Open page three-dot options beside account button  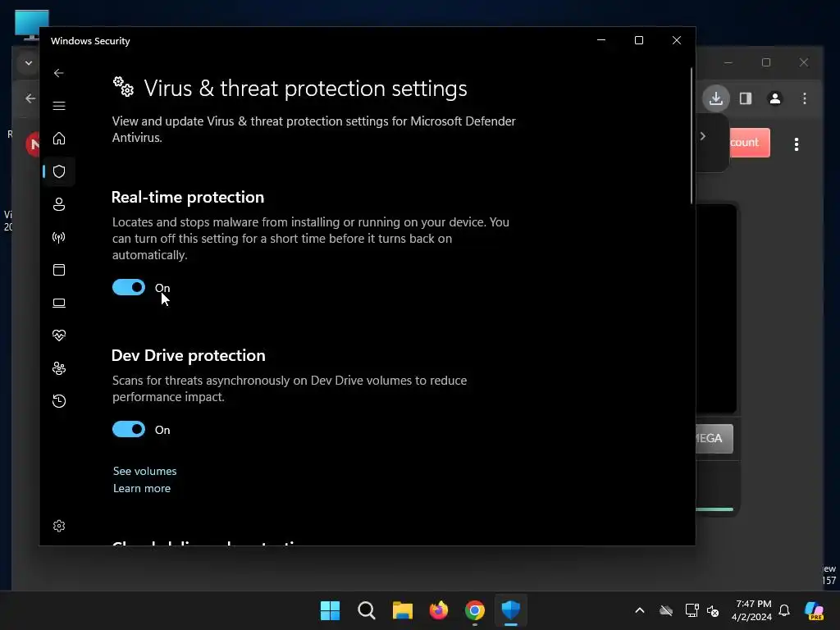point(797,144)
